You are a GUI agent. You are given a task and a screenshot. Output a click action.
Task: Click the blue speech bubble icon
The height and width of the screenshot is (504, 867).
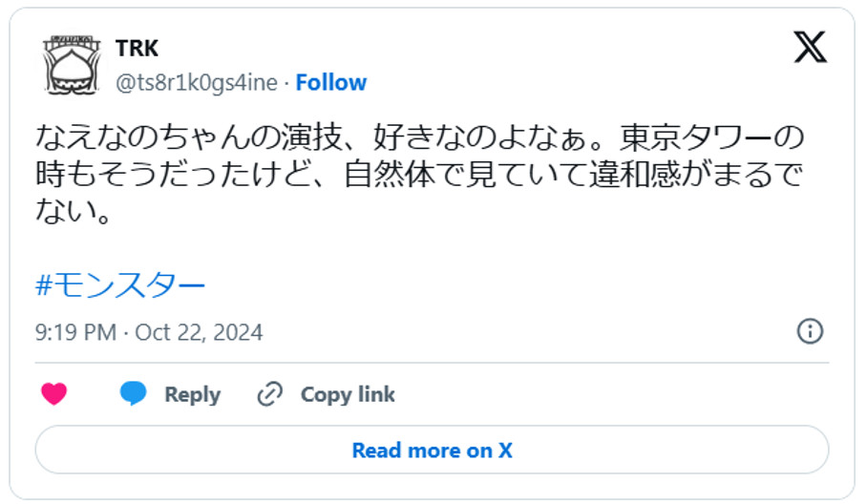click(x=134, y=394)
